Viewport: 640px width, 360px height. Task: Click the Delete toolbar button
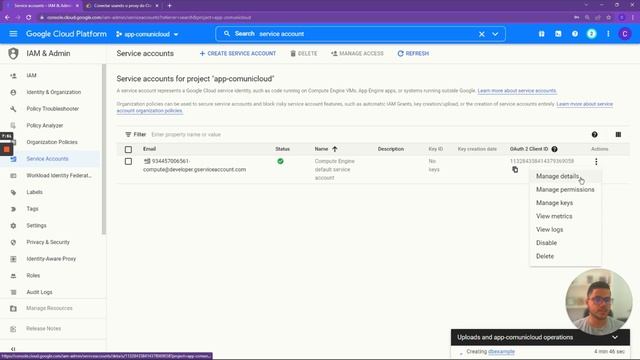(x=304, y=53)
